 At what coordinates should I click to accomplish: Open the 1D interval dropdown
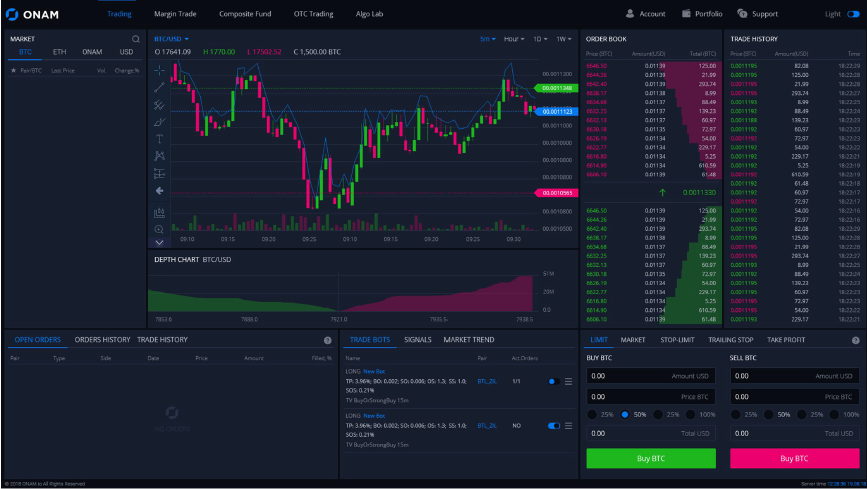click(540, 39)
